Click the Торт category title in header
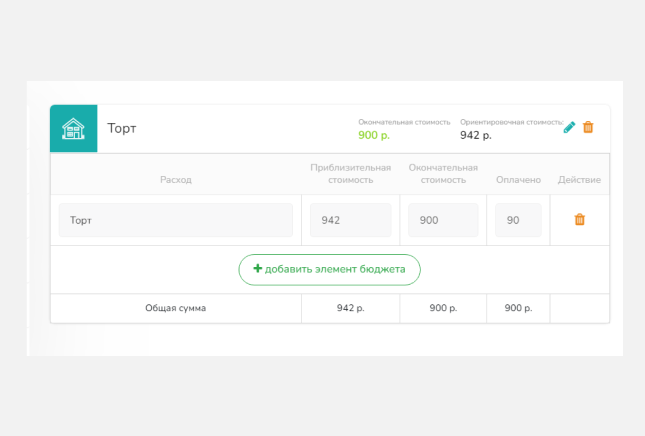Screen dimensions: 645x436 click(122, 129)
